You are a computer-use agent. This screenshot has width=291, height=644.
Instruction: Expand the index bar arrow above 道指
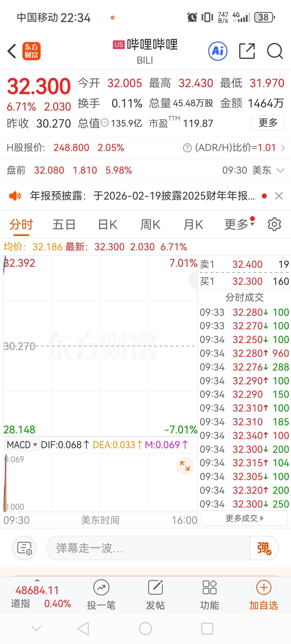point(37,580)
